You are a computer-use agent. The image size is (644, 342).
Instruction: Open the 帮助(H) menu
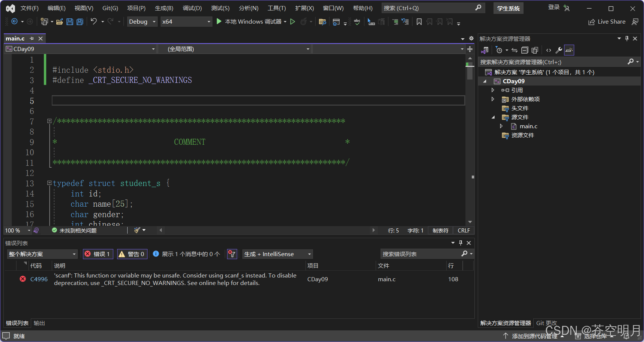click(x=363, y=8)
